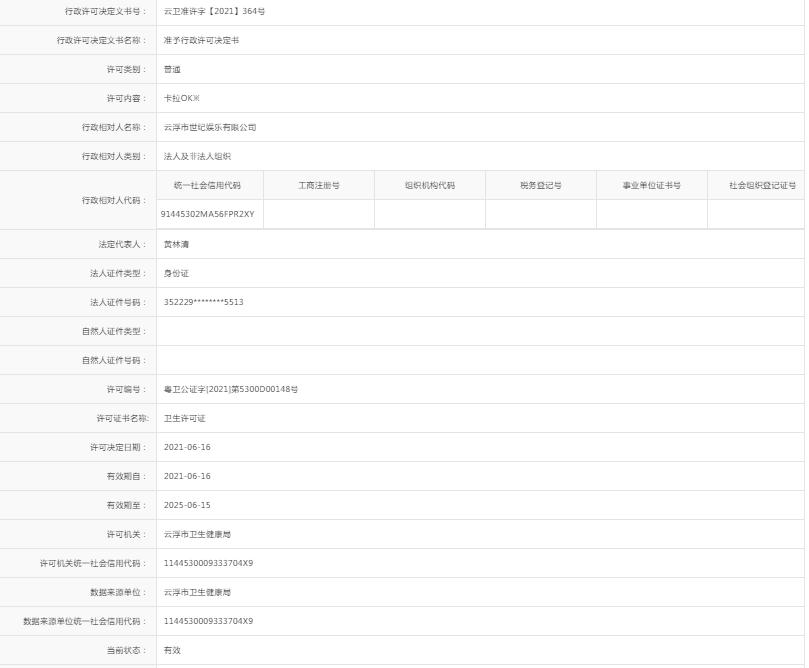Select the 组织机构代码 column header
This screenshot has height=668, width=809.
click(x=429, y=184)
